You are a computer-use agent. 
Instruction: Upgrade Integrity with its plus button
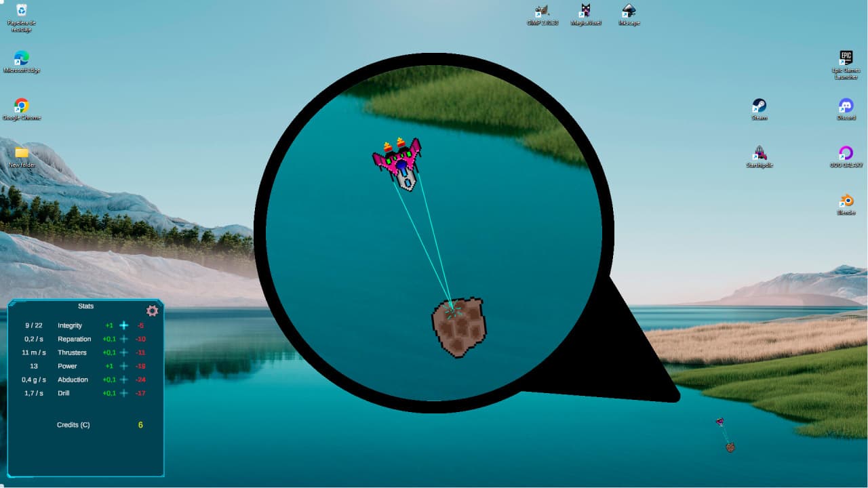124,325
